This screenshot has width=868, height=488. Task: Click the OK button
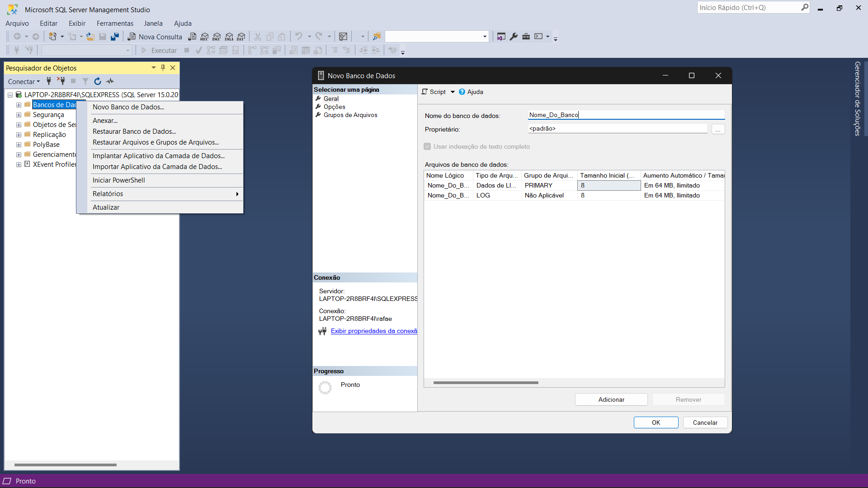[656, 422]
